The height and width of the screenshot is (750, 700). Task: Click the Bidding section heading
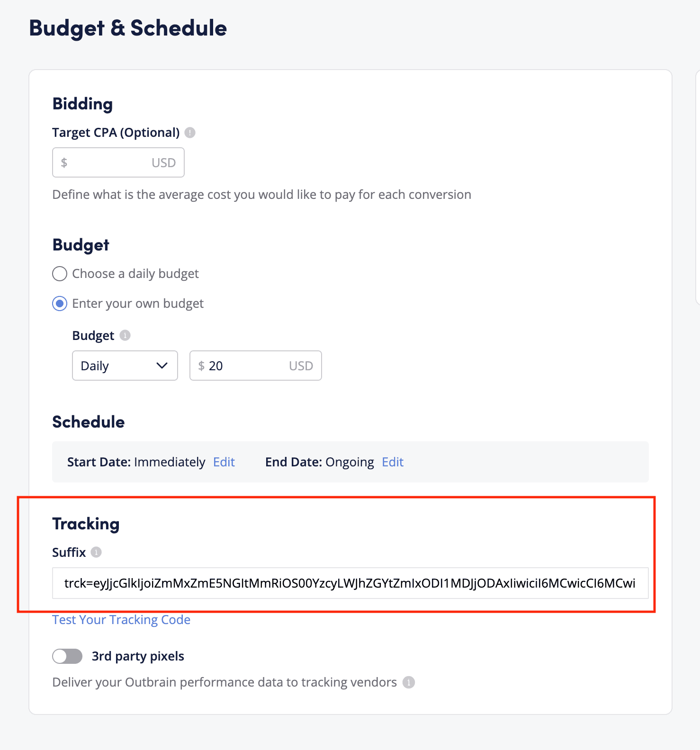(82, 104)
